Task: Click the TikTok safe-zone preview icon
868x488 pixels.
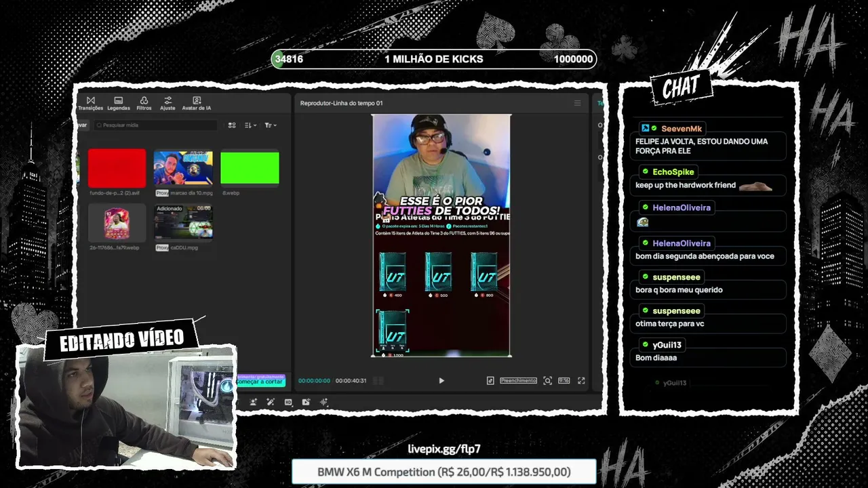Action: tap(490, 381)
